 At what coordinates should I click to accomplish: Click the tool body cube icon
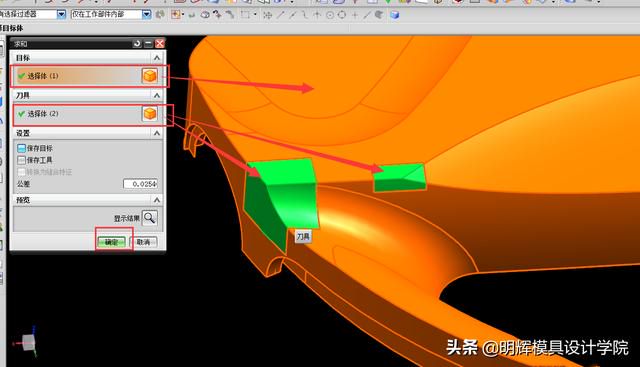(x=150, y=113)
